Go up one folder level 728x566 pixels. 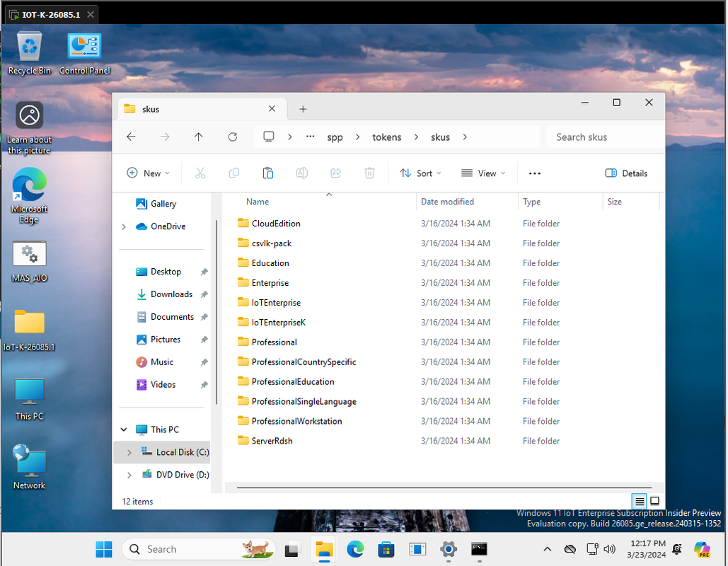pyautogui.click(x=198, y=137)
